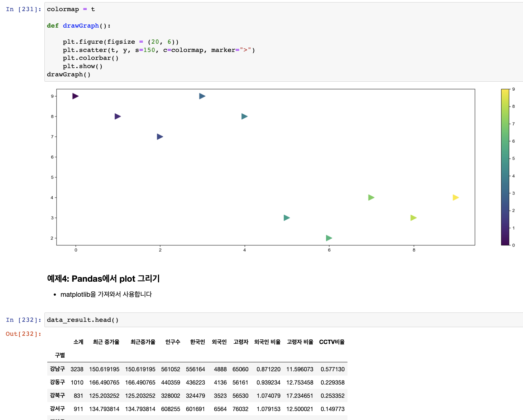Viewport: 523px width, 420px height.
Task: Click the CCTV비율 value 0.577130
Action: click(x=333, y=369)
